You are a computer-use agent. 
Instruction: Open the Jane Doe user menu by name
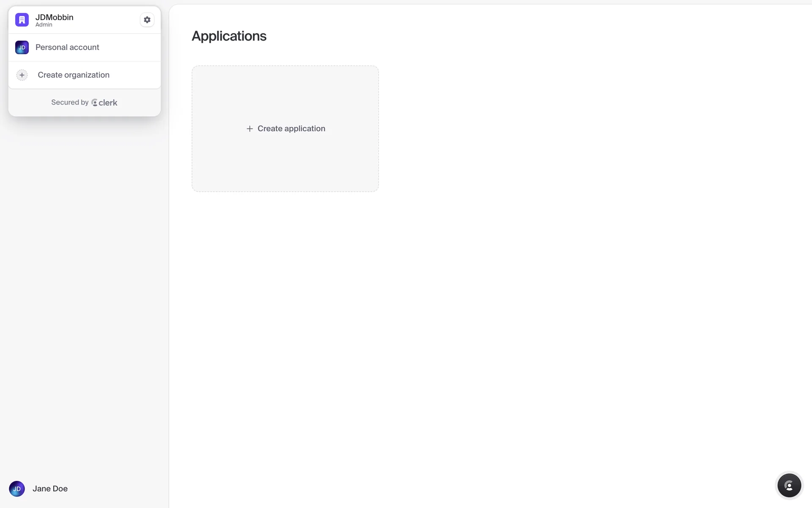(50, 489)
